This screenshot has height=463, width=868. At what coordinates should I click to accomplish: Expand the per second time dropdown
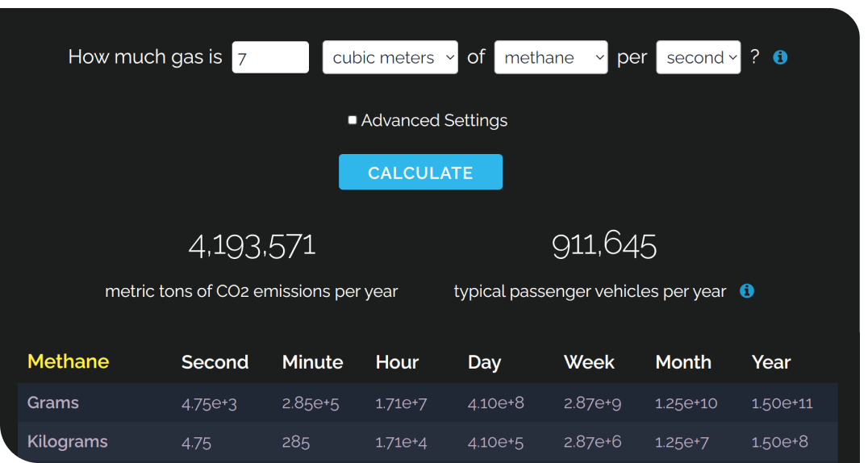[698, 58]
